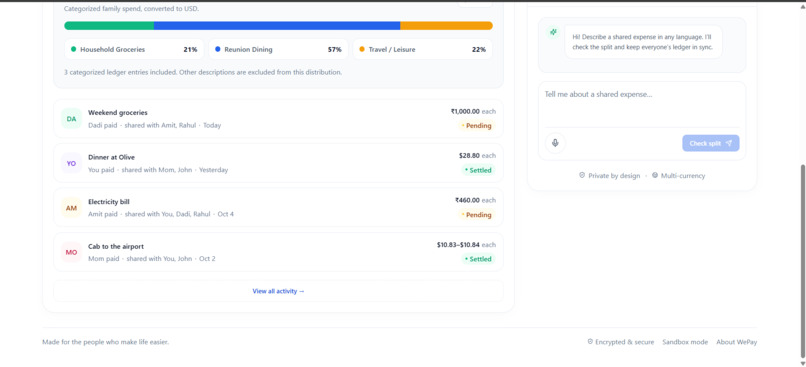
Task: Click the Settled badge on Dinner at Olive
Action: click(x=478, y=170)
